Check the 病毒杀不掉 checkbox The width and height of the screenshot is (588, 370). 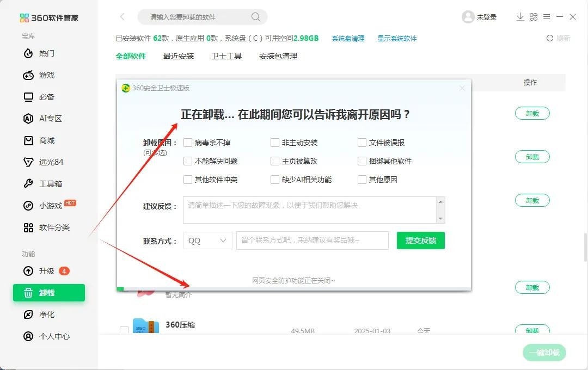coord(188,143)
